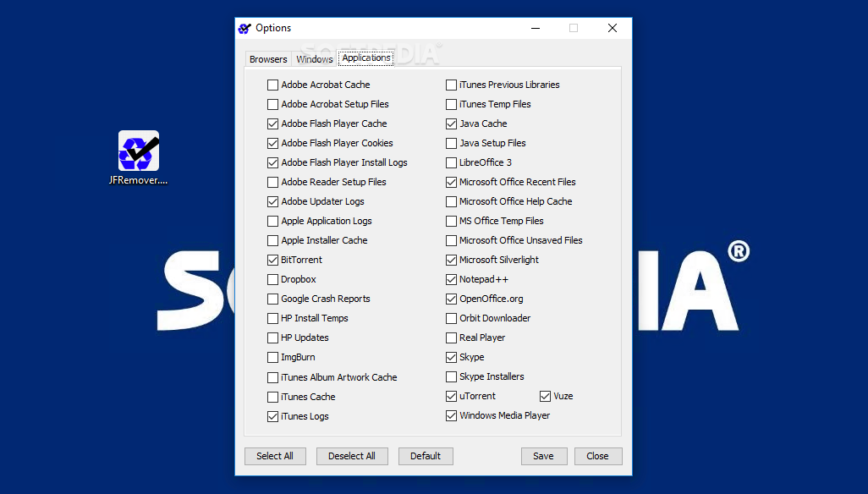Uncheck Adobe Updater Logs
This screenshot has width=868, height=494.
click(x=273, y=201)
